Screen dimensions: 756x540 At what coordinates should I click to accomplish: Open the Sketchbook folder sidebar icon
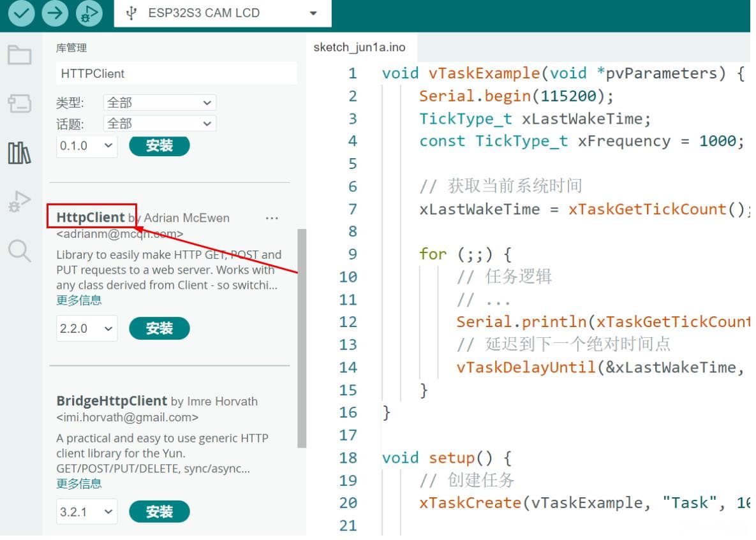[x=20, y=55]
